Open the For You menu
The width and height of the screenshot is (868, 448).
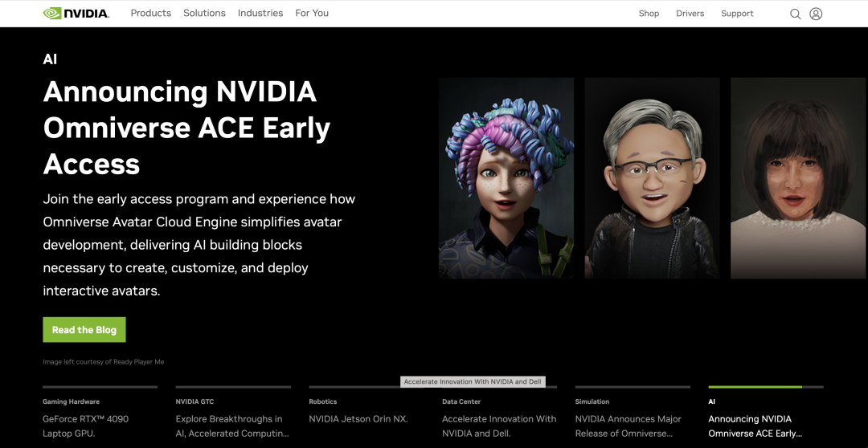click(x=312, y=14)
